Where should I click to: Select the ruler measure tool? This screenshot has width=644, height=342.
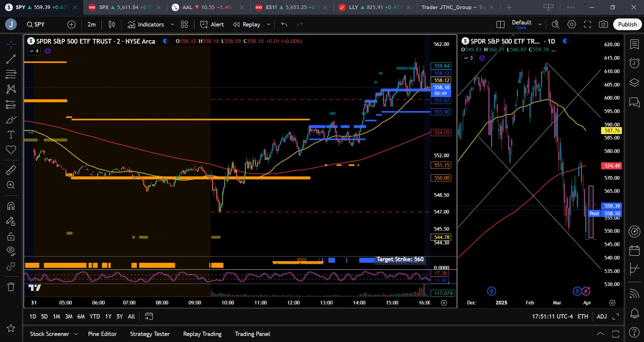[11, 170]
